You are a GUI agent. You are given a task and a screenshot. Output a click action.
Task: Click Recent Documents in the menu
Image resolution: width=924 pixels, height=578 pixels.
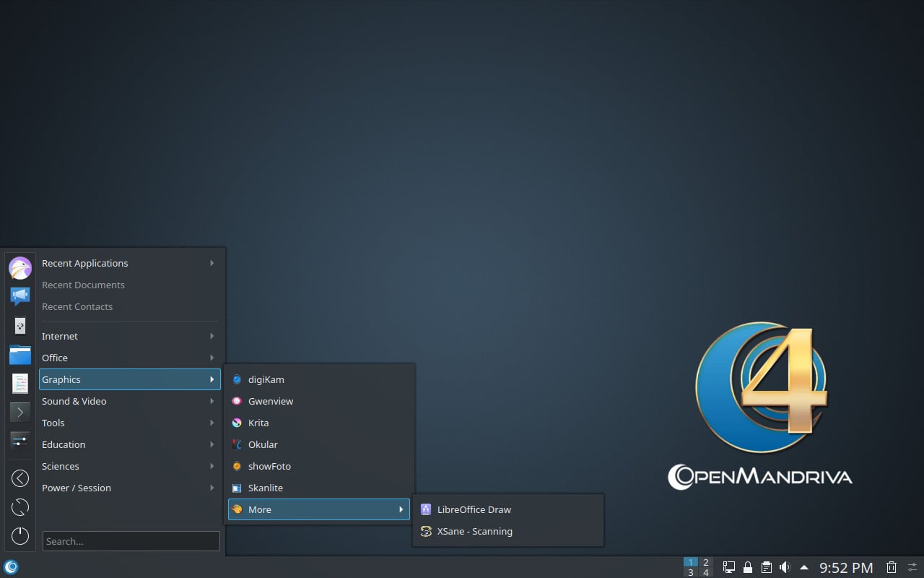(x=83, y=285)
